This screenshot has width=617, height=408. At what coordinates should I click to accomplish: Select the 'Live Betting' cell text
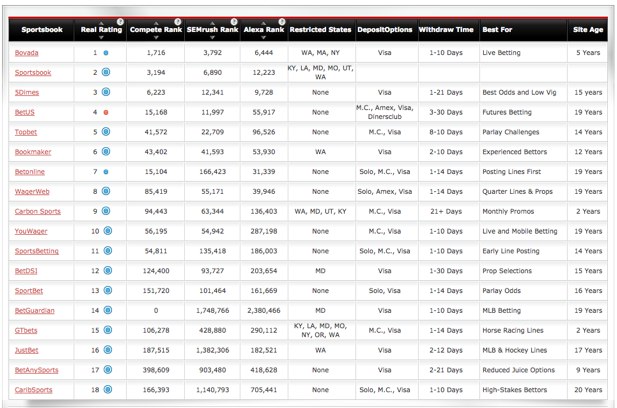pyautogui.click(x=501, y=53)
